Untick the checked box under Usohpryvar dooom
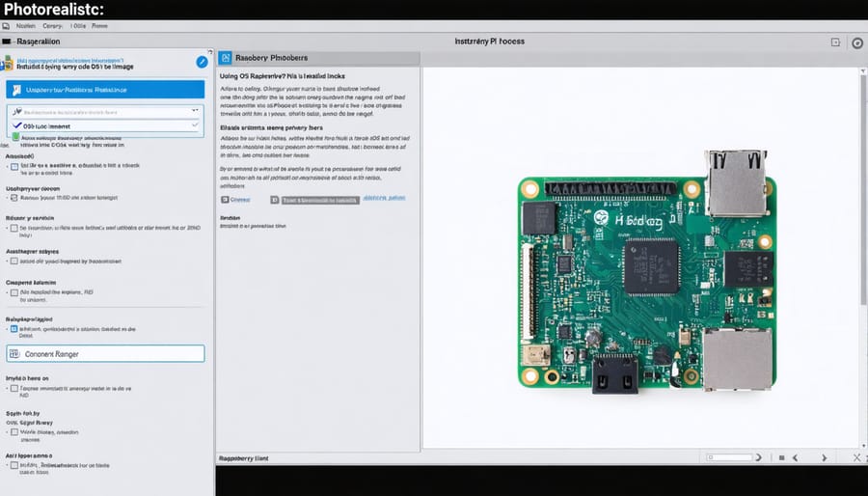868x496 pixels. [x=14, y=198]
